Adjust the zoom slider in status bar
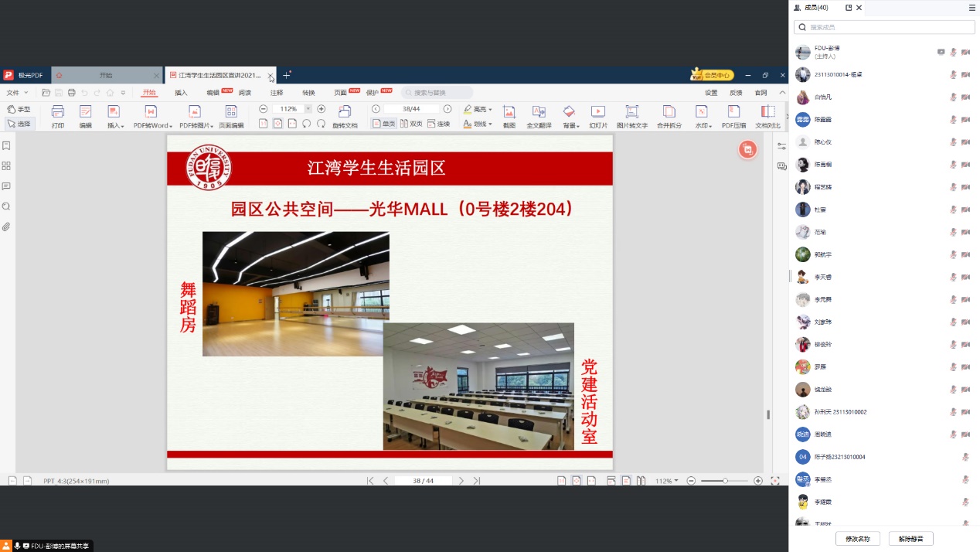 coord(725,481)
